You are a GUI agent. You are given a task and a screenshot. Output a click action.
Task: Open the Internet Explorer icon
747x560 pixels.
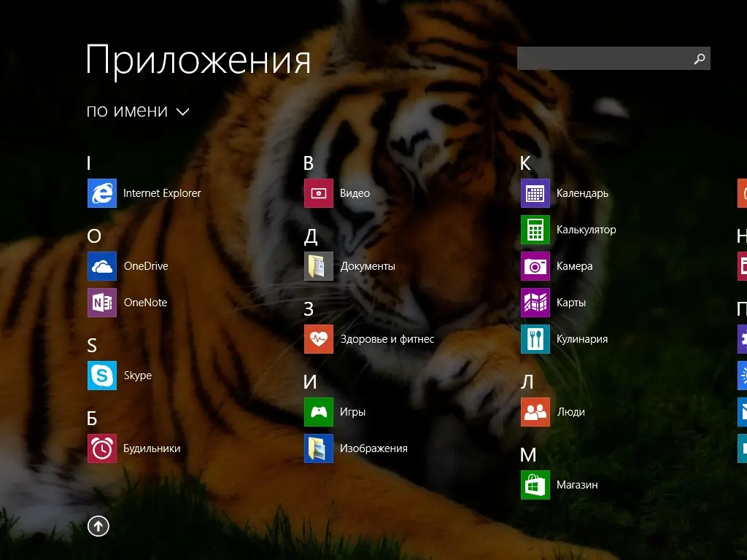point(102,193)
